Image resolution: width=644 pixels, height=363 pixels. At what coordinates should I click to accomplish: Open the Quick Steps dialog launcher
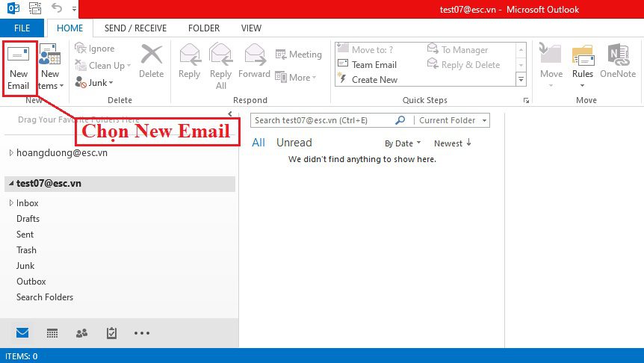[526, 101]
